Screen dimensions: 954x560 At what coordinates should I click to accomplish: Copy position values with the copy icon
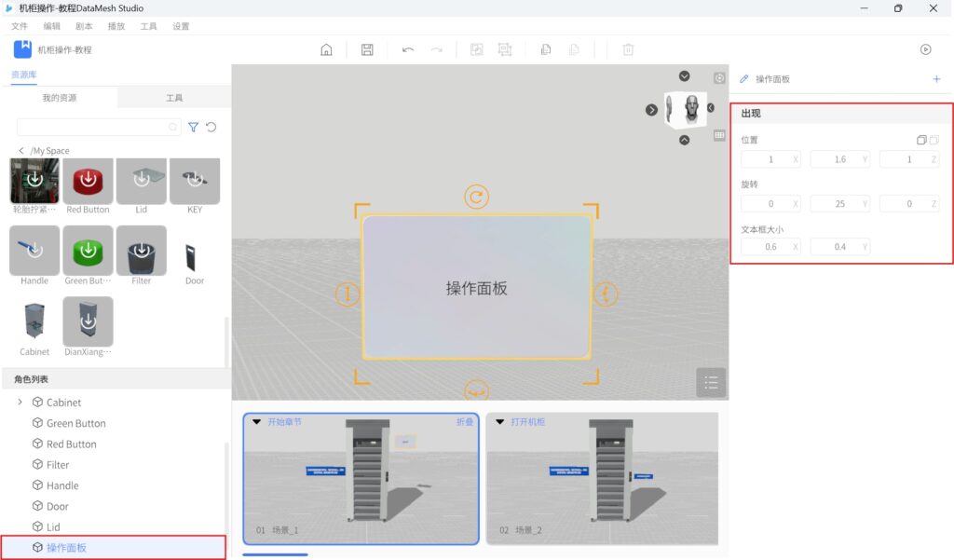[x=921, y=140]
